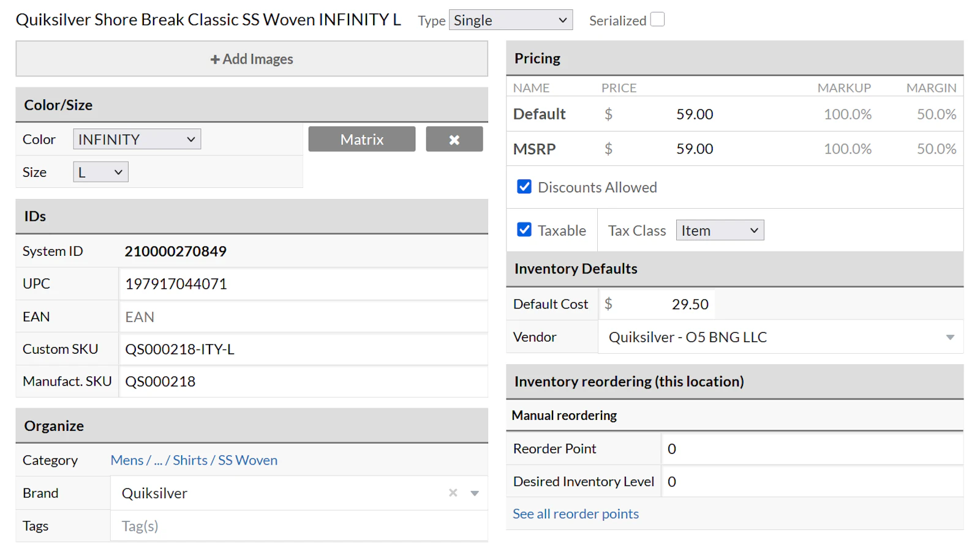This screenshot has width=980, height=560.
Task: Click the Color/Size section header
Action: [x=252, y=105]
